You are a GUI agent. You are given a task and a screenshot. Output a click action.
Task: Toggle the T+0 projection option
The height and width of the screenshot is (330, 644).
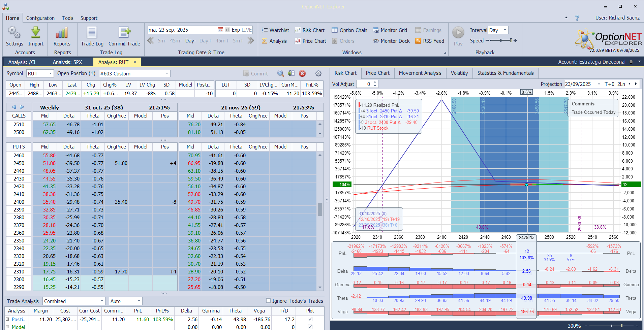pos(609,84)
